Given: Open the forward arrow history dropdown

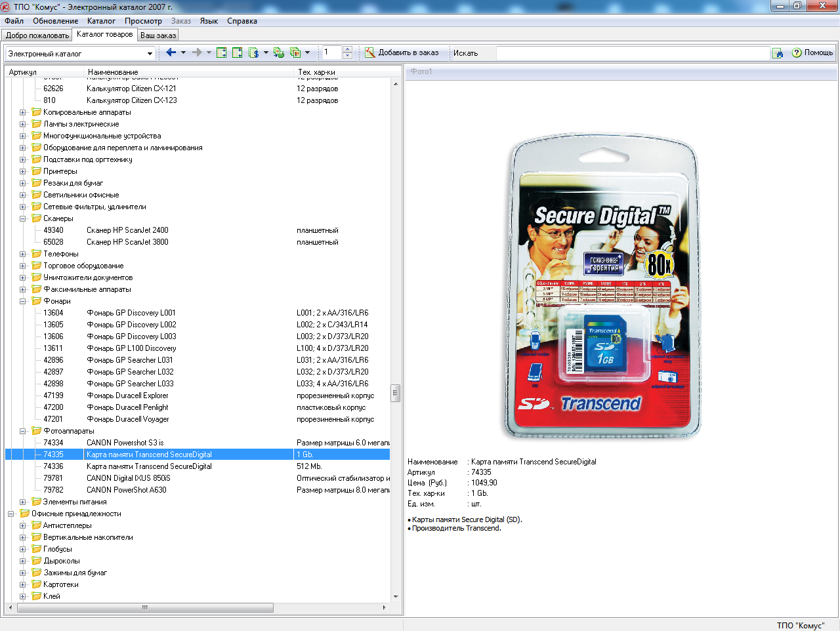Looking at the screenshot, I should [x=209, y=52].
